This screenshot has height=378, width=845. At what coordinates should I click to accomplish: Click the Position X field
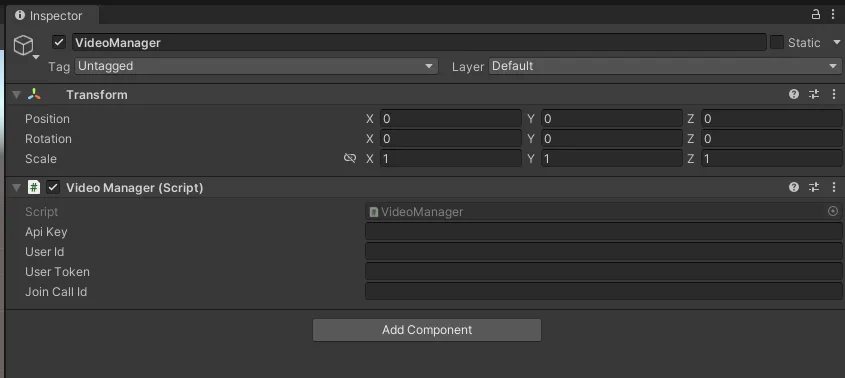coord(451,119)
